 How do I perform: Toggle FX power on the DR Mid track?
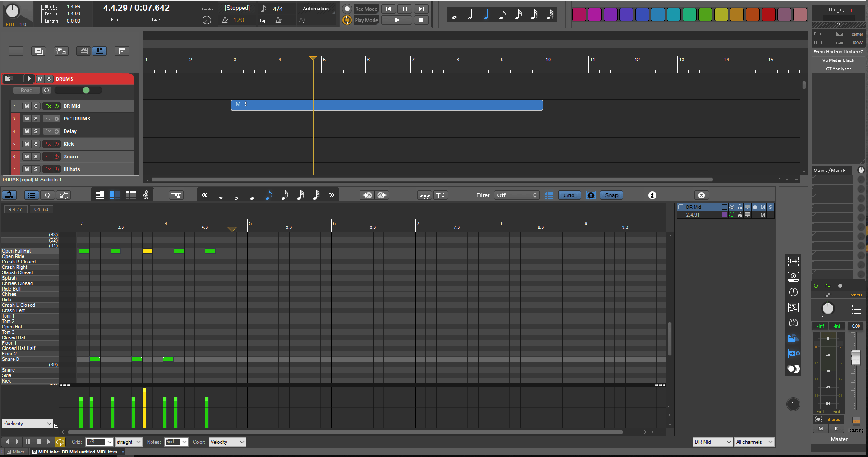click(57, 106)
